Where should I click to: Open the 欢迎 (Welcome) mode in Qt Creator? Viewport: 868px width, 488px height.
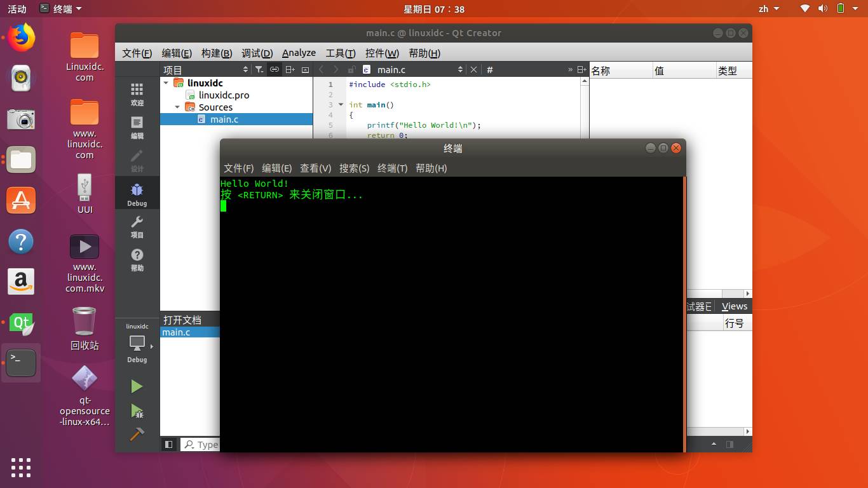[x=137, y=94]
